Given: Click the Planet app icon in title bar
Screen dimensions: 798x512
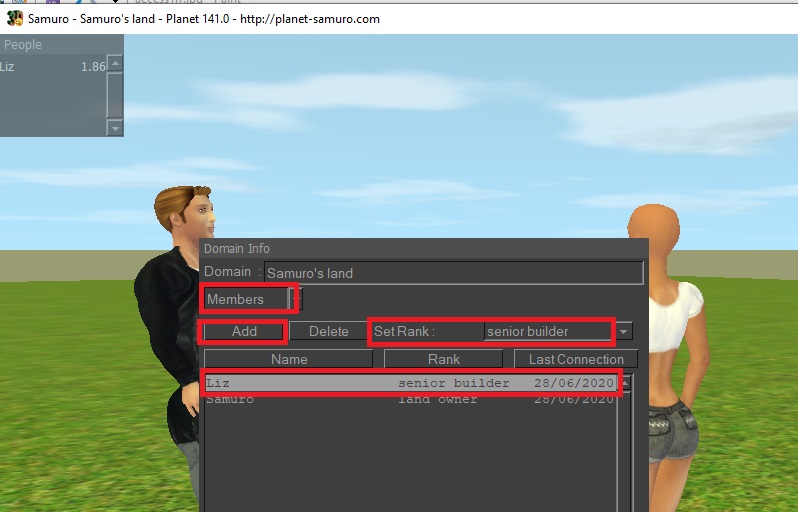Looking at the screenshot, I should click(15, 19).
